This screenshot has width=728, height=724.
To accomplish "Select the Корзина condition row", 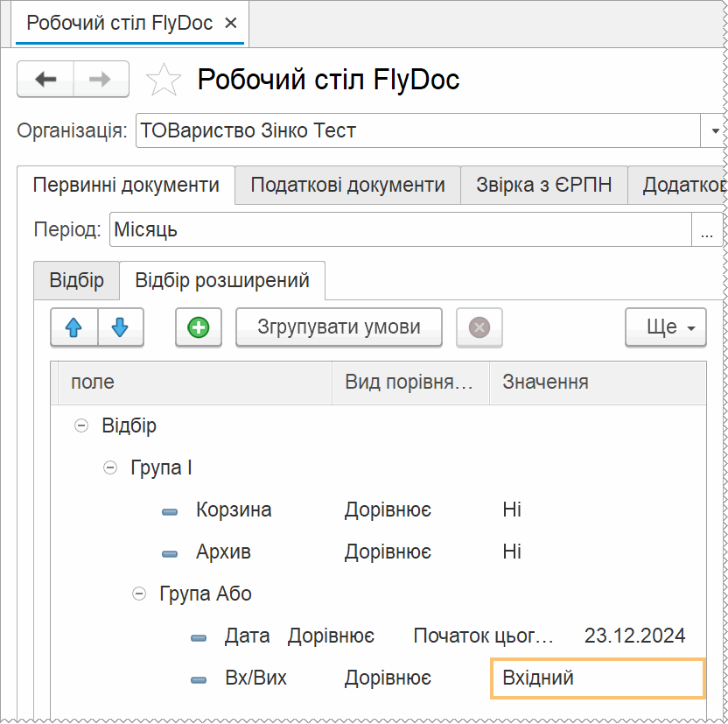I will tap(234, 510).
